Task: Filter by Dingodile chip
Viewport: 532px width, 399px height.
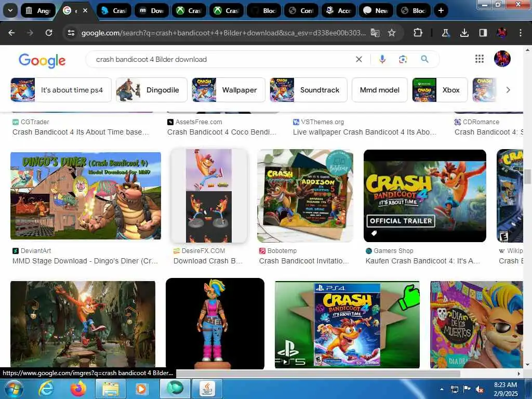Action: (x=151, y=90)
